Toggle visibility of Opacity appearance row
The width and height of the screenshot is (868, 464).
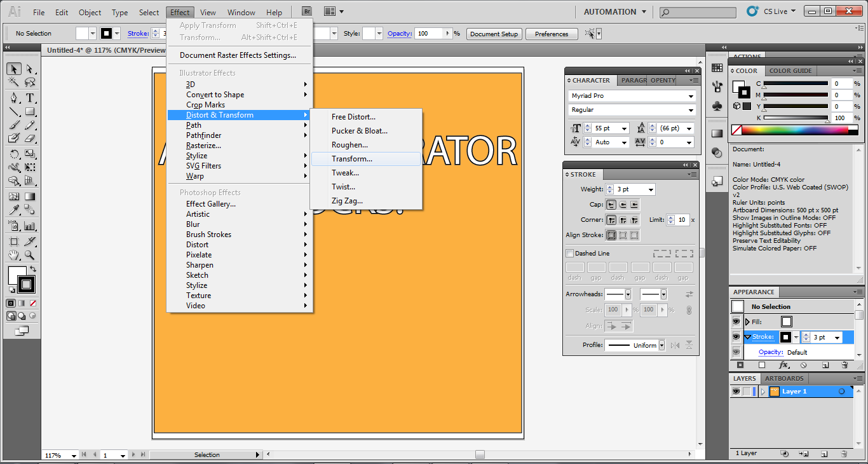[736, 352]
